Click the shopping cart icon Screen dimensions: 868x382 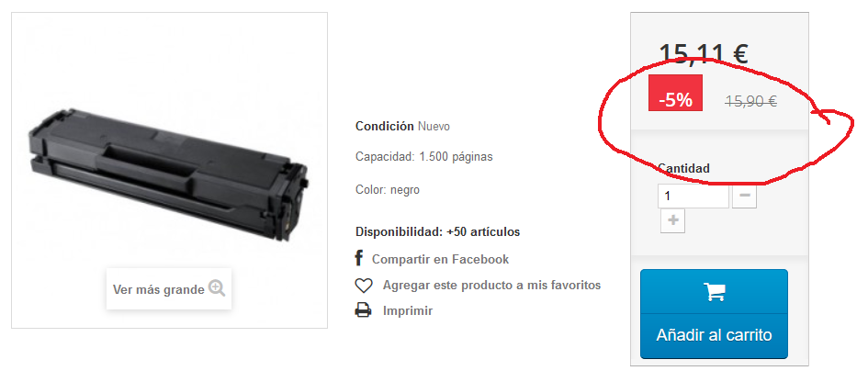pyautogui.click(x=714, y=292)
